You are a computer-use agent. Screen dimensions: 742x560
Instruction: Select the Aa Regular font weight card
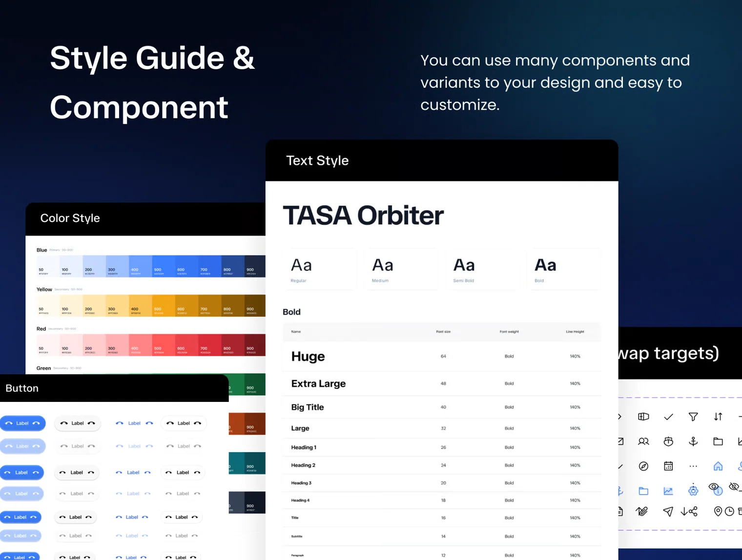[320, 269]
